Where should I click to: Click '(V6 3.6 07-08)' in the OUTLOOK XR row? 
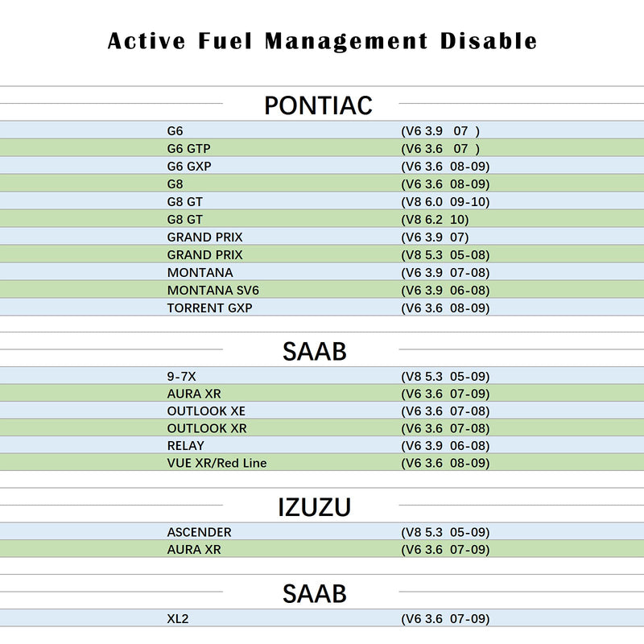pos(445,428)
